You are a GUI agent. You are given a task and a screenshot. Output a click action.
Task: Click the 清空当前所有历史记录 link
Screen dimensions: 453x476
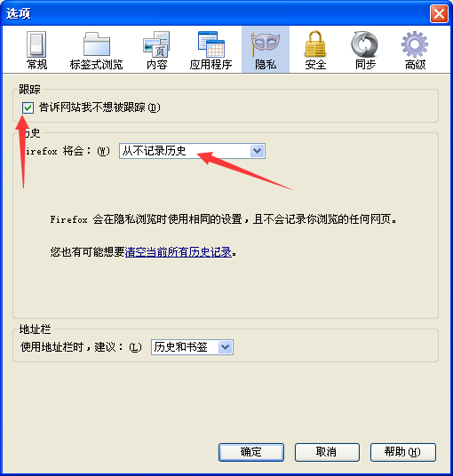[x=179, y=252]
